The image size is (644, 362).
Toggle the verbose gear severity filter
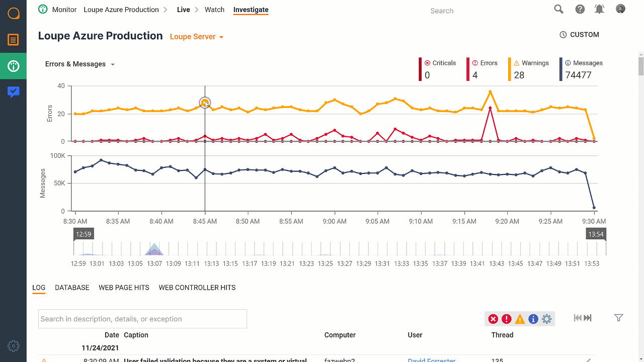547,319
